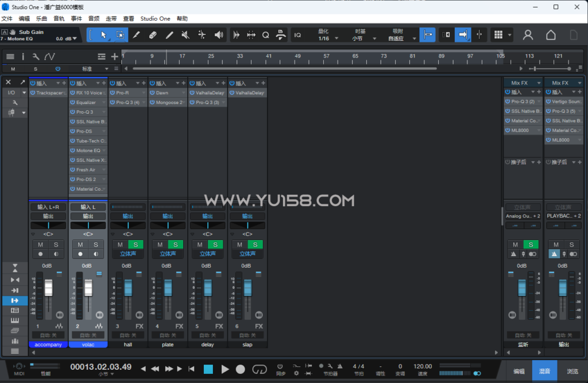Image resolution: width=588 pixels, height=383 pixels.
Task: Select the Listen speaker tool
Action: coord(218,35)
